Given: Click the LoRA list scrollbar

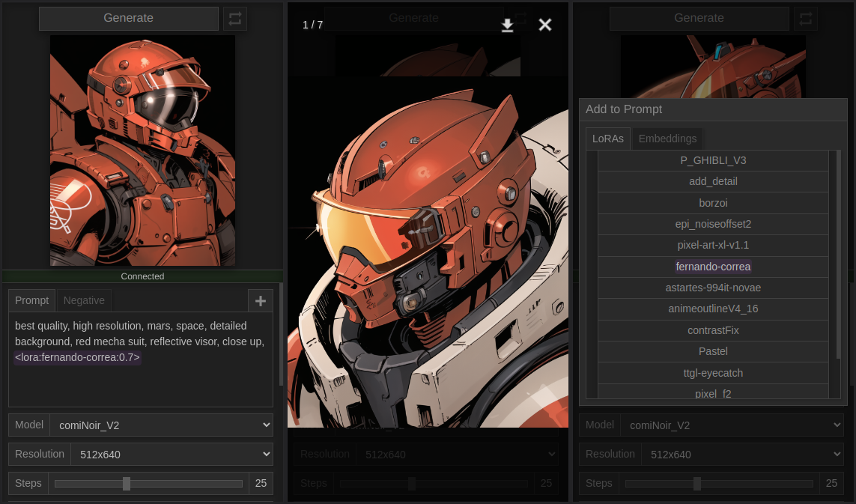Looking at the screenshot, I should pyautogui.click(x=839, y=255).
